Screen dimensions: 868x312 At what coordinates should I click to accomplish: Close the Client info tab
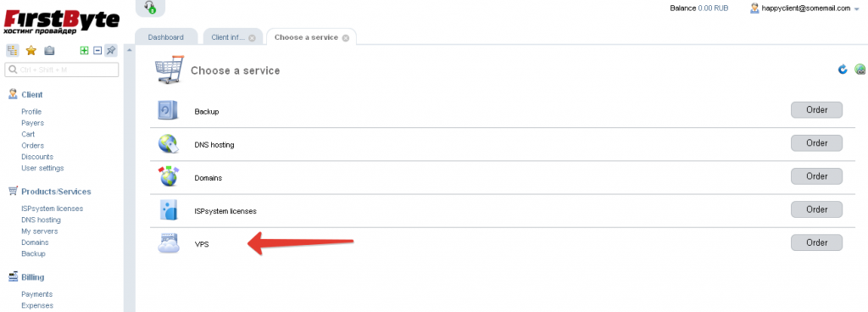point(252,37)
